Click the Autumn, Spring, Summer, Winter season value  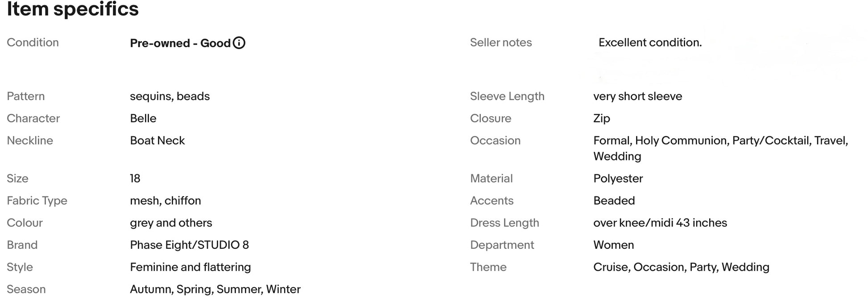215,289
